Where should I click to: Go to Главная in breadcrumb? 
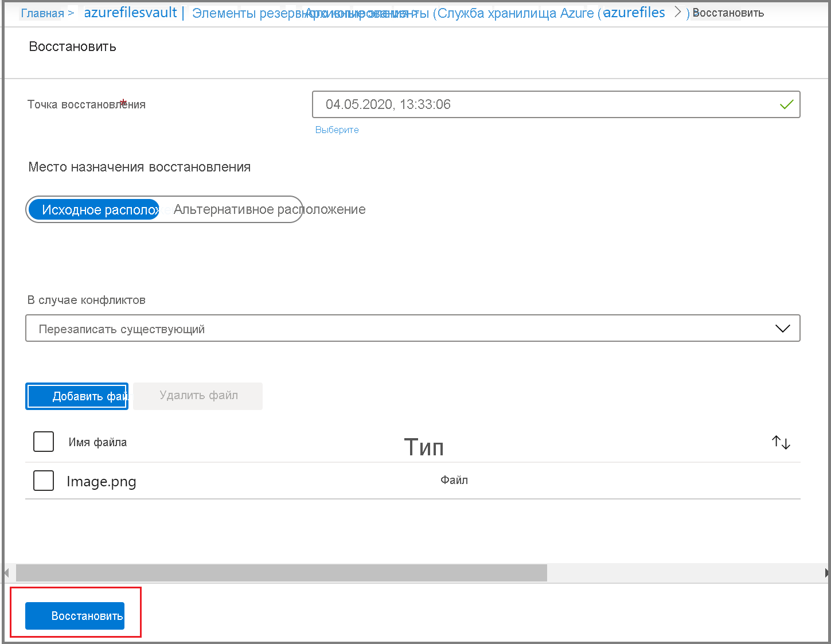(42, 13)
